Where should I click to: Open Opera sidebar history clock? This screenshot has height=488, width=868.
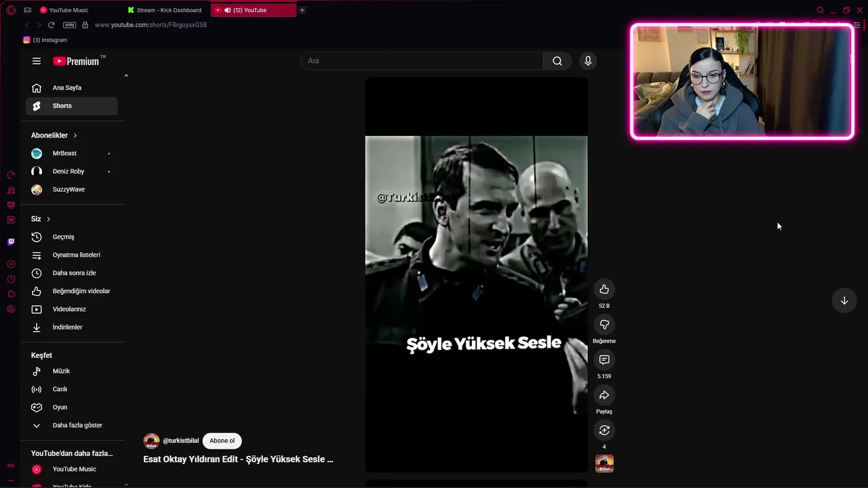pos(11,279)
